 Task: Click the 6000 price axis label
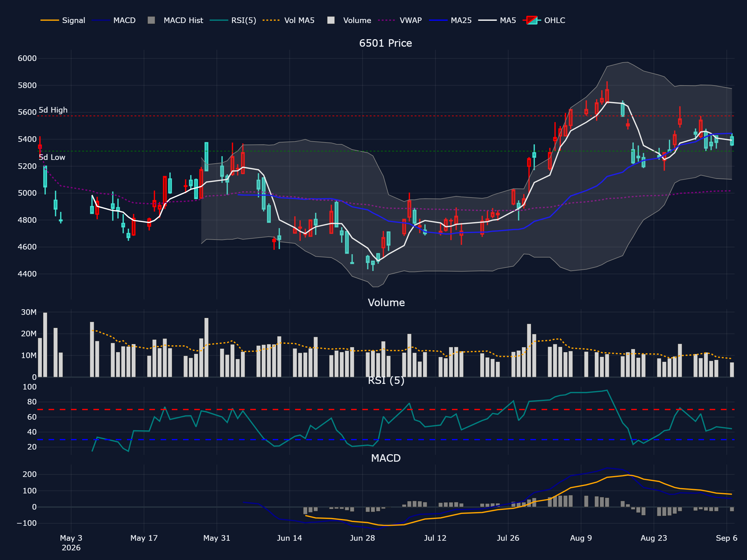click(27, 58)
